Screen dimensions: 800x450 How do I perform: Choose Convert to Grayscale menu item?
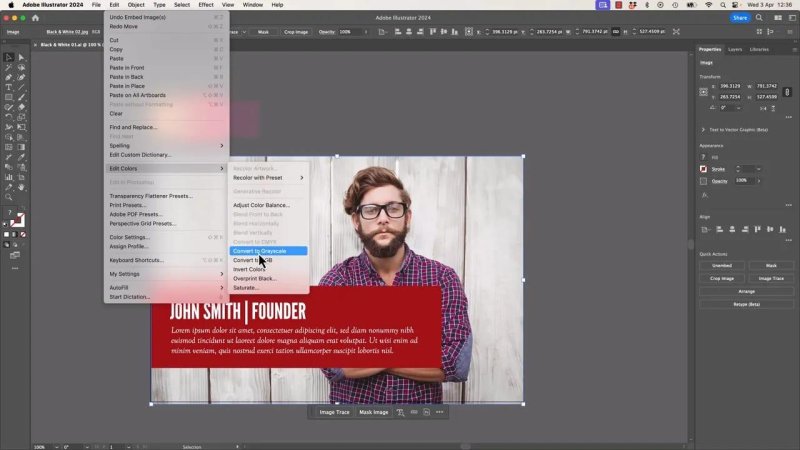269,251
